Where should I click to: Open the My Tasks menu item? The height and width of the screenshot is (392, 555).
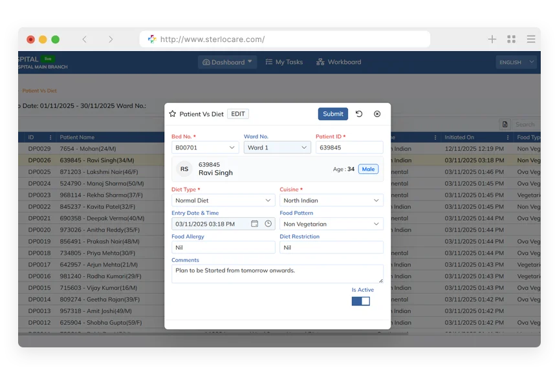(284, 62)
